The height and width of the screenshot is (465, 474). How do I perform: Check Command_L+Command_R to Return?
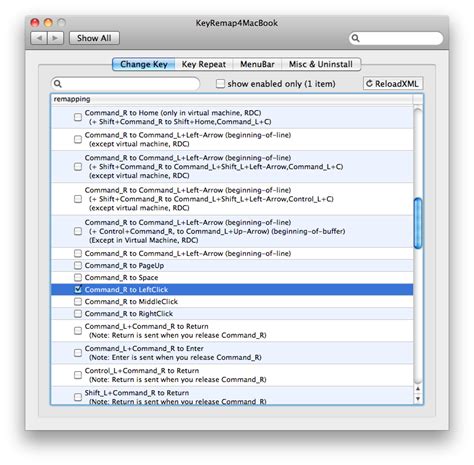(78, 331)
